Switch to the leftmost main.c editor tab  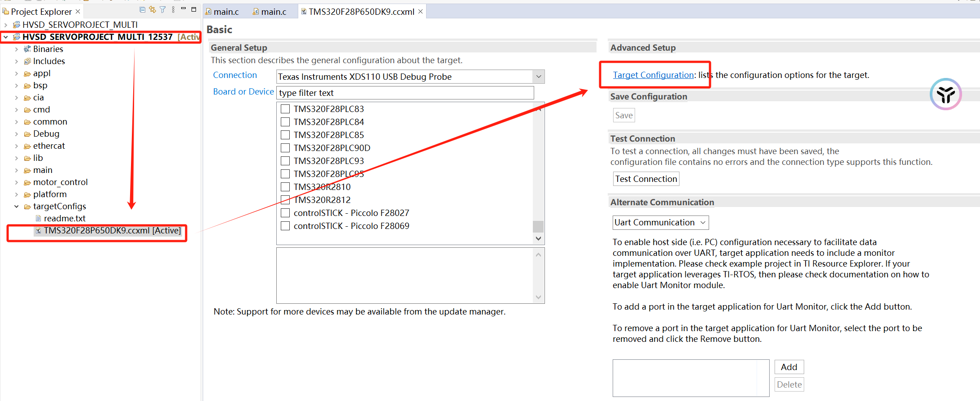pyautogui.click(x=222, y=12)
